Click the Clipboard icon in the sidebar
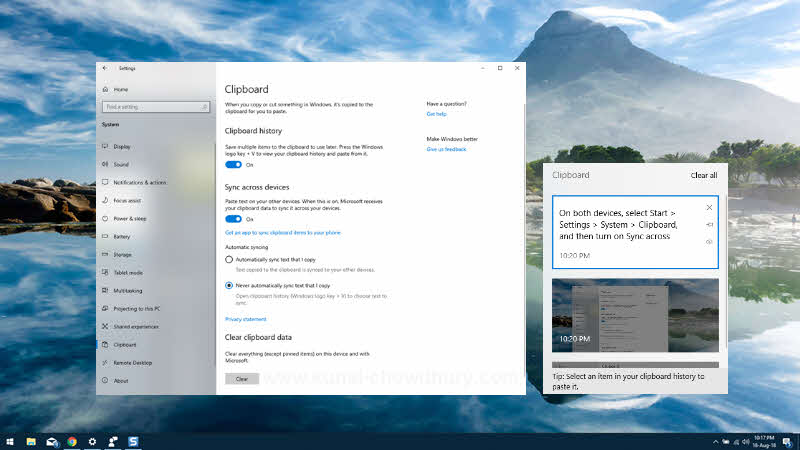Viewport: 800px width, 450px height. [105, 344]
